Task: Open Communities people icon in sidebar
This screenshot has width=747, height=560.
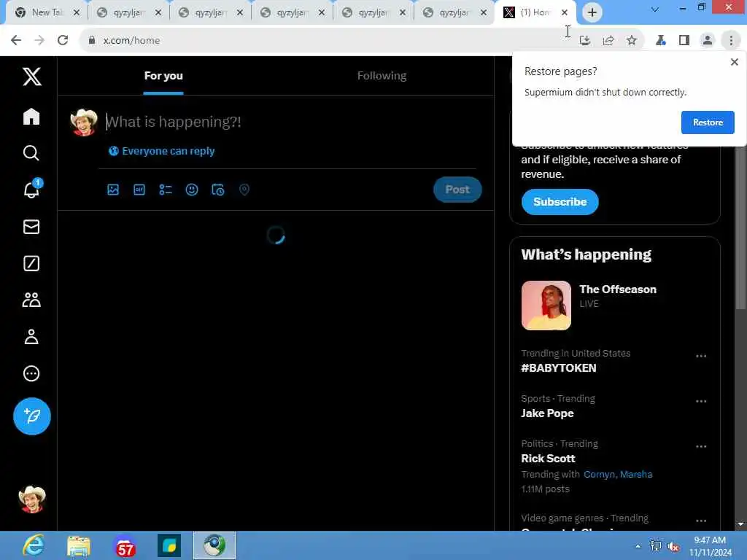Action: click(31, 300)
